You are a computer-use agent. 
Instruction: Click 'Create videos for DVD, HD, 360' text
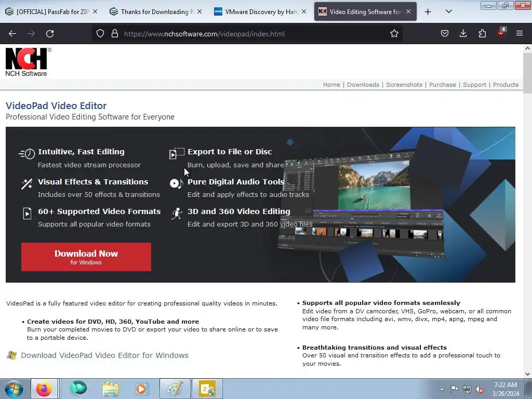coord(113,321)
